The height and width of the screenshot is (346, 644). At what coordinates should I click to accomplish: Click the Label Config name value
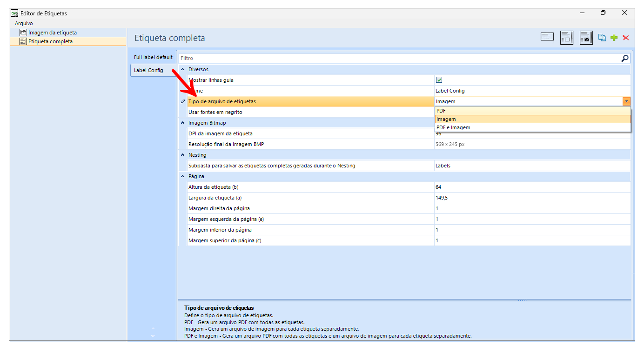[450, 91]
